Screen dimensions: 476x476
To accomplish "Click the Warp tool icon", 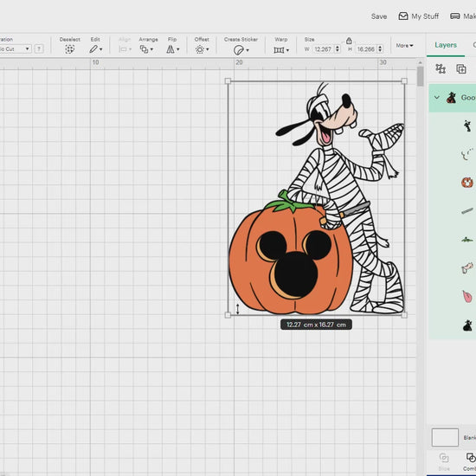I will (279, 50).
